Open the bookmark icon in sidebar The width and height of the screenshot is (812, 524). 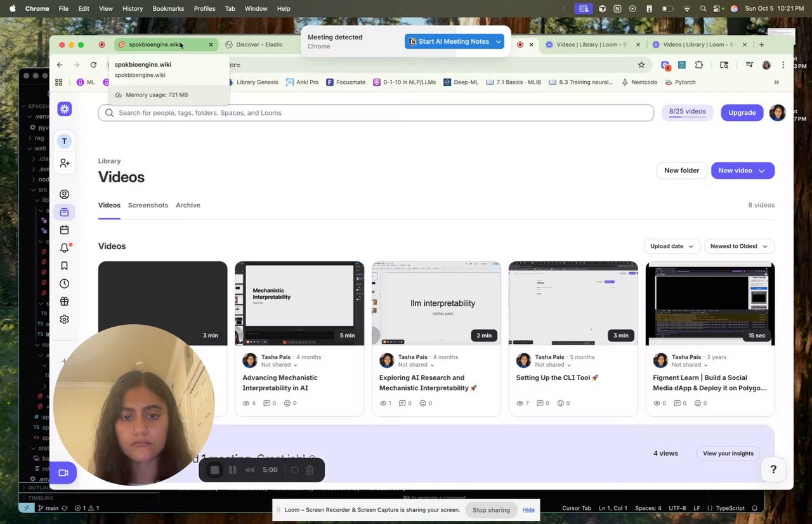[x=64, y=266]
